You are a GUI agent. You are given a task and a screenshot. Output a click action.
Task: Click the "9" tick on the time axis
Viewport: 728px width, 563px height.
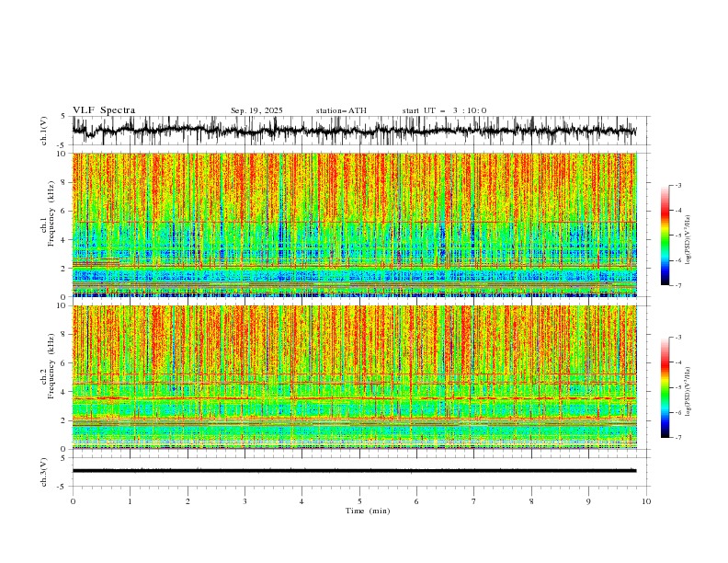click(588, 501)
